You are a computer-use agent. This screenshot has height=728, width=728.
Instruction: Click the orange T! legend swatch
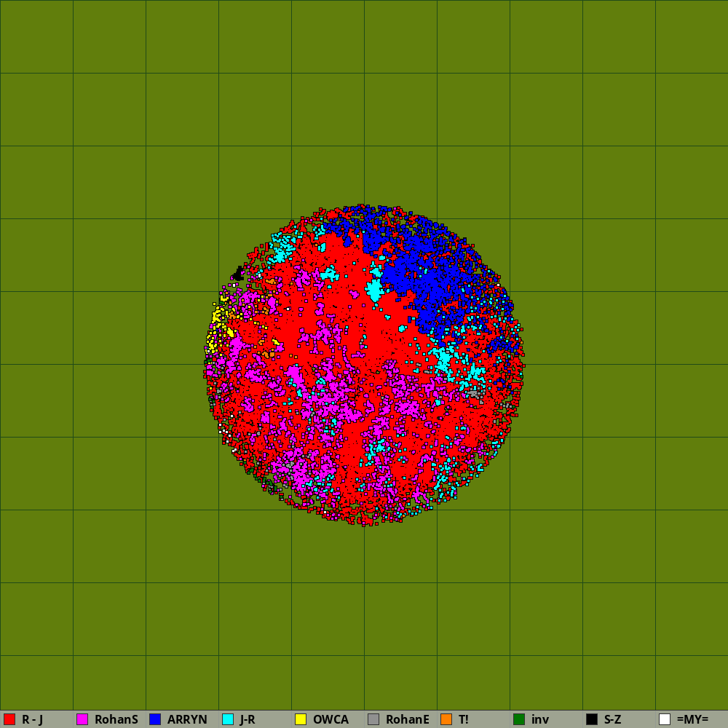point(446,719)
